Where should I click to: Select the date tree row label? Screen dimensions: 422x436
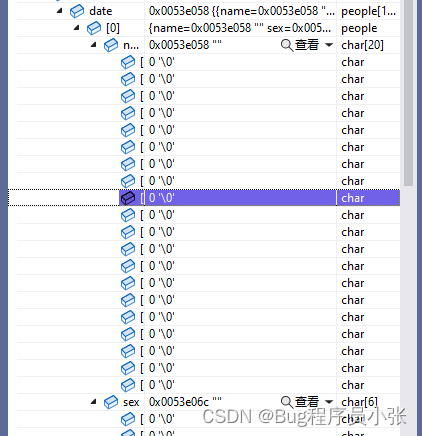101,11
